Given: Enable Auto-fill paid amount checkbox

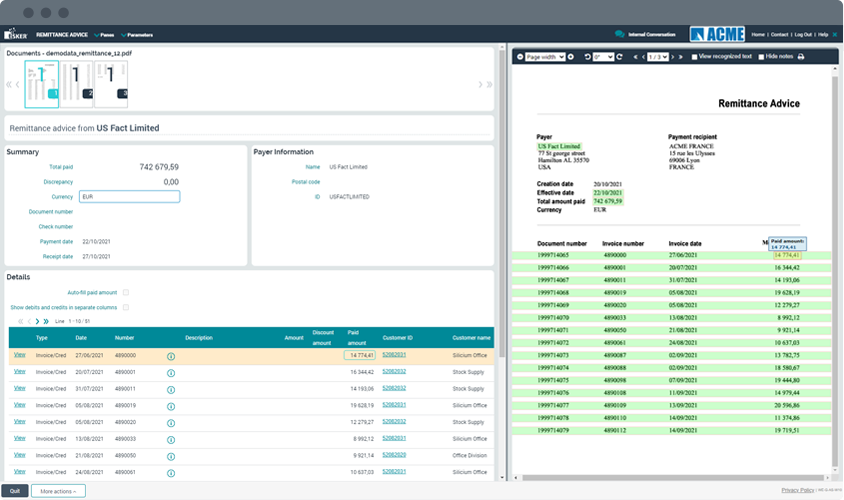Looking at the screenshot, I should point(125,292).
